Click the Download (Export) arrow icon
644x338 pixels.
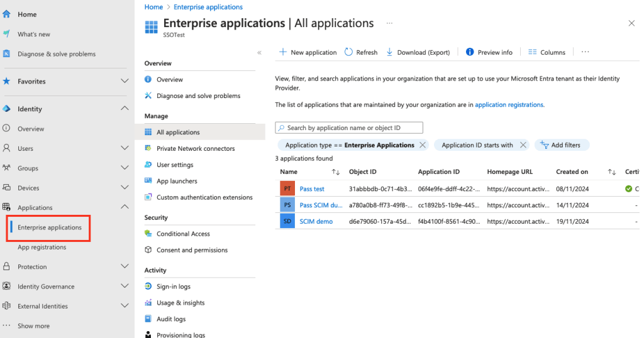coord(390,52)
